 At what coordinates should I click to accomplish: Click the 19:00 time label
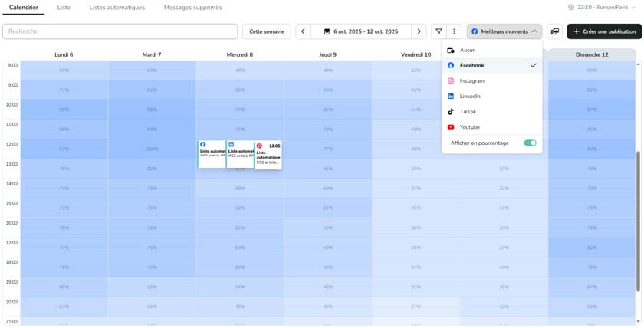(12, 282)
